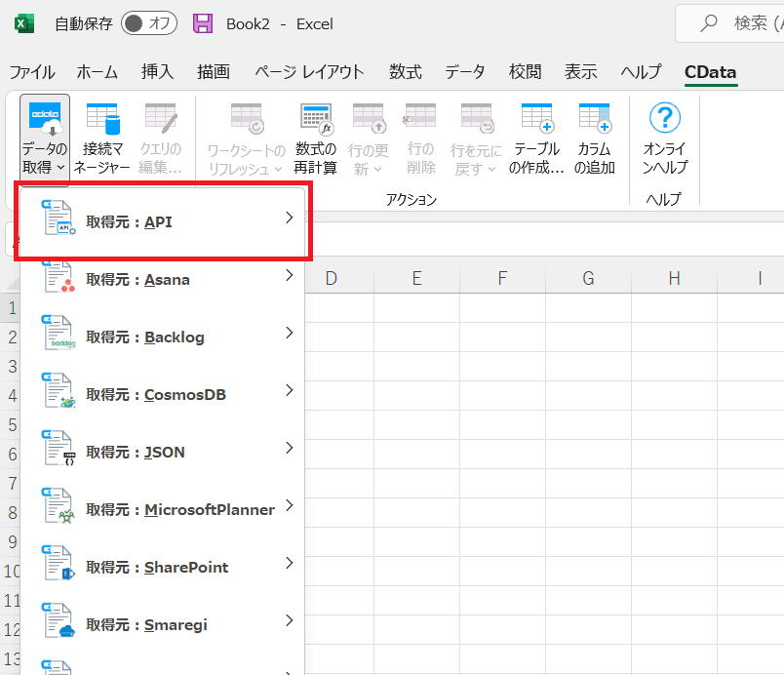Expand the Asana submenu arrow
The image size is (784, 675).
click(289, 275)
